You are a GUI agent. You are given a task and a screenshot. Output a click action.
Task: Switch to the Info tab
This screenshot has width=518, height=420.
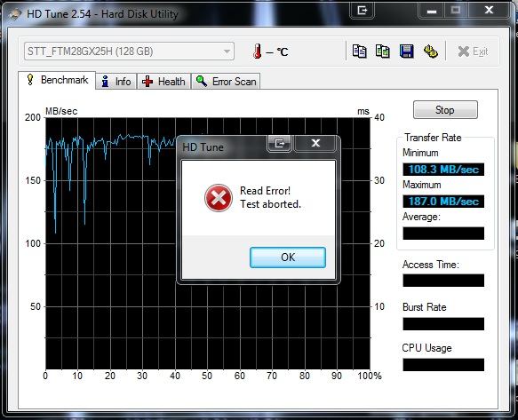click(x=116, y=81)
